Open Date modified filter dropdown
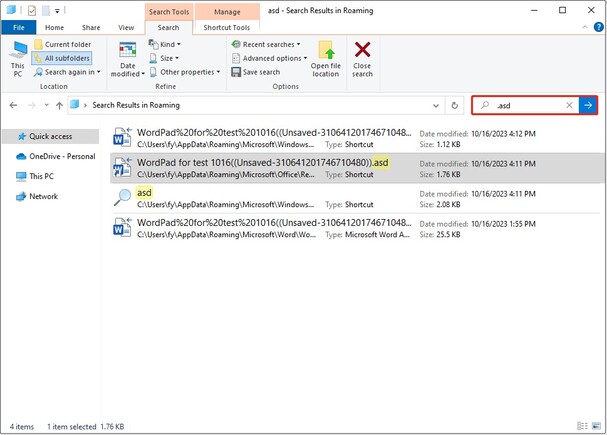 coord(127,59)
